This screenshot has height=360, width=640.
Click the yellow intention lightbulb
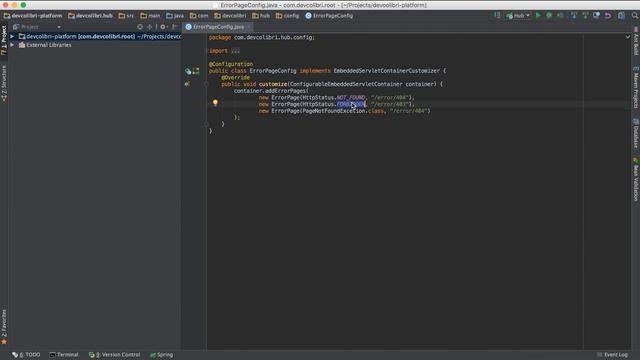tap(215, 103)
